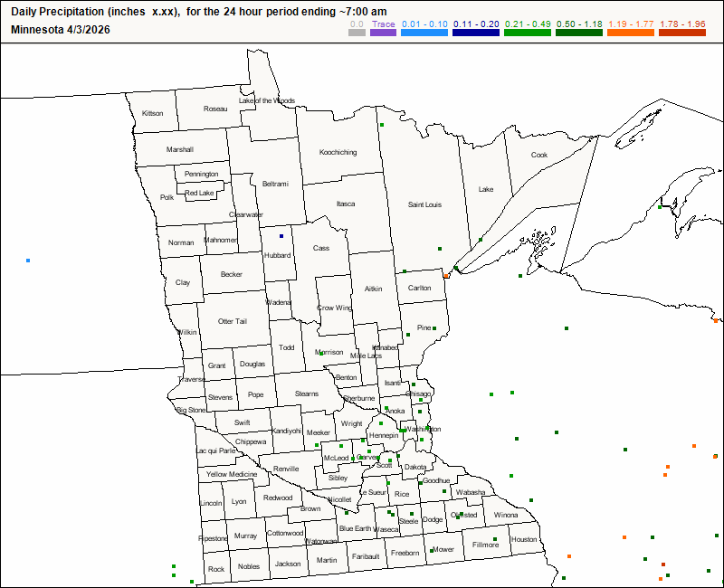The width and height of the screenshot is (724, 588).
Task: Click the Cook county label
Action: [x=539, y=155]
